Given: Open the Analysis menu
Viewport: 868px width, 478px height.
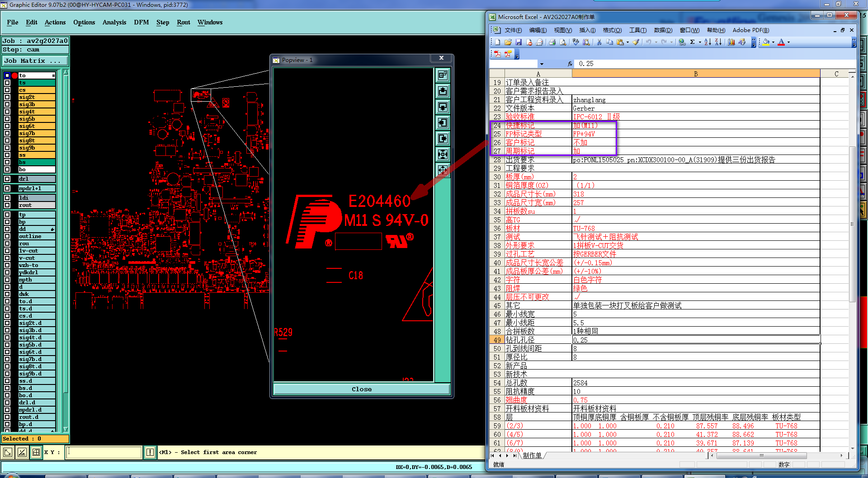Looking at the screenshot, I should click(114, 22).
